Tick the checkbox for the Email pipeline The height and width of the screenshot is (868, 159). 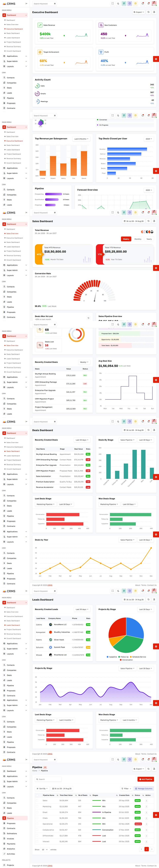(x=37, y=812)
